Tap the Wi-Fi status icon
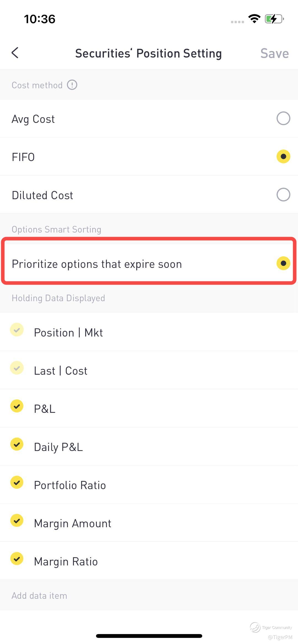The image size is (298, 644). tap(254, 19)
